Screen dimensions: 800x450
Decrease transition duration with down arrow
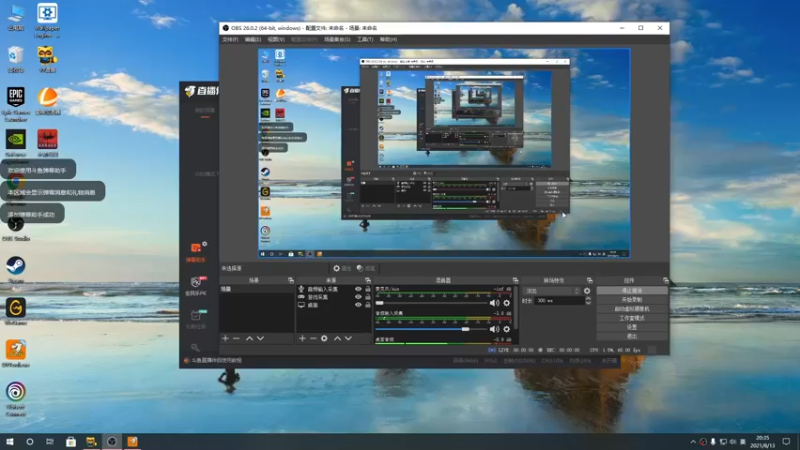(x=588, y=303)
